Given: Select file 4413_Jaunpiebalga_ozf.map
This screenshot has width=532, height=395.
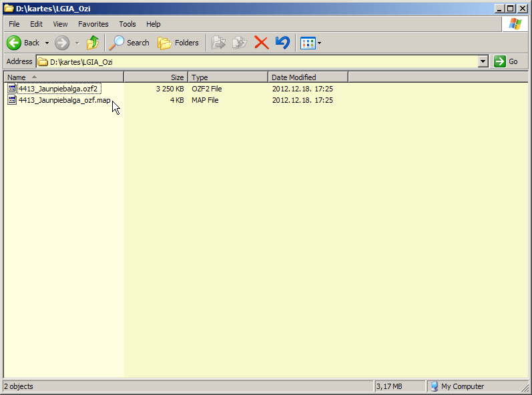Looking at the screenshot, I should (65, 100).
